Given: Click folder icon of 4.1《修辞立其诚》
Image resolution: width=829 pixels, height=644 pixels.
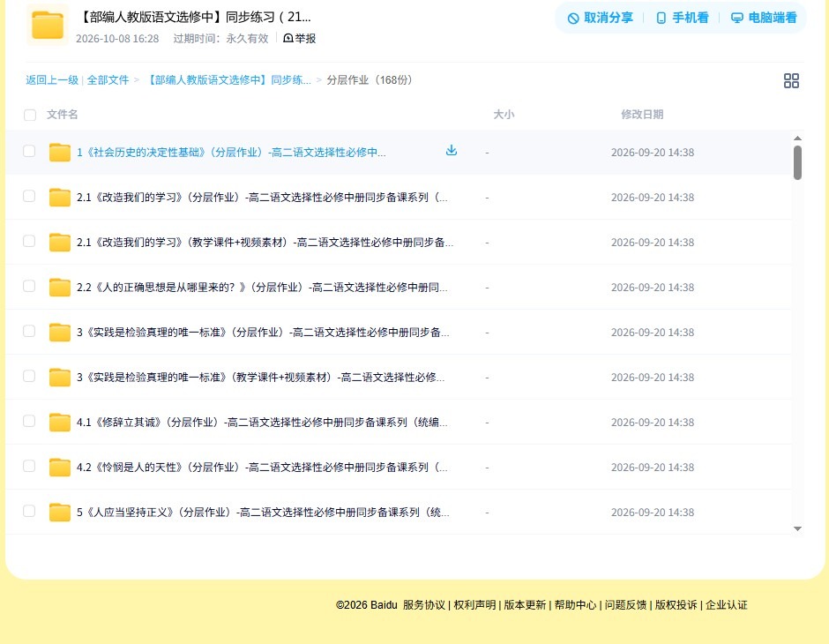Looking at the screenshot, I should coord(60,422).
